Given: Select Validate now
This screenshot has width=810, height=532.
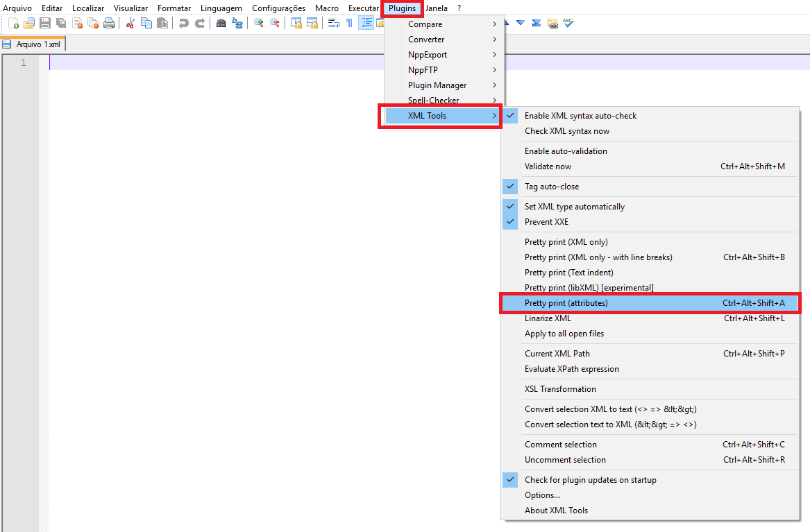Looking at the screenshot, I should coord(650,166).
